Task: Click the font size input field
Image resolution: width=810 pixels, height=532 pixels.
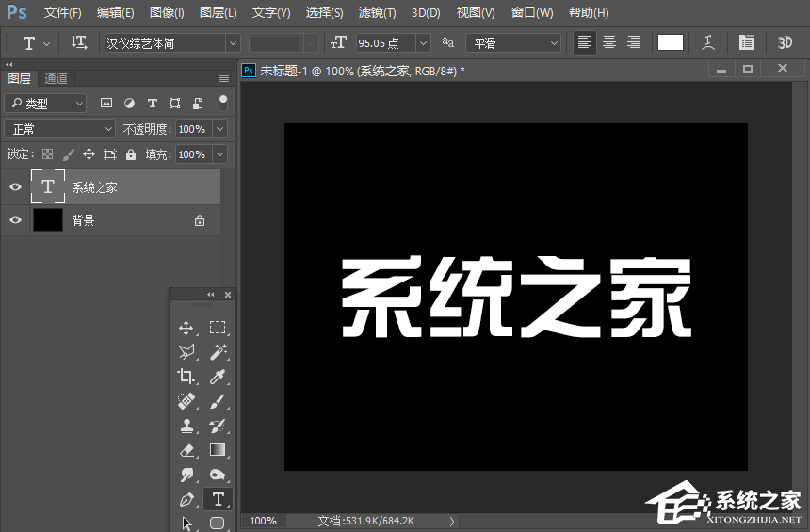Action: 385,43
